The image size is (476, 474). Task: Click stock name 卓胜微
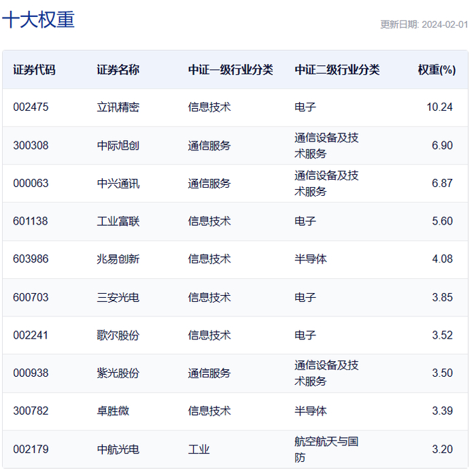click(x=113, y=411)
